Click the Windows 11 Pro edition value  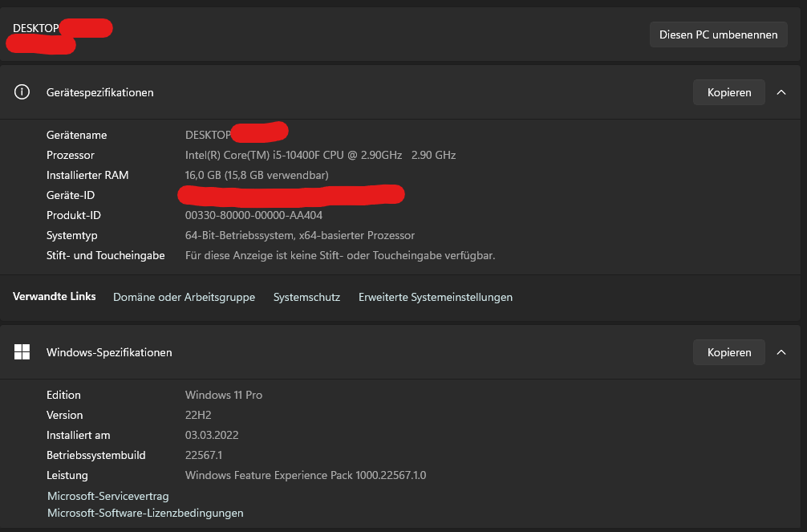click(x=224, y=395)
